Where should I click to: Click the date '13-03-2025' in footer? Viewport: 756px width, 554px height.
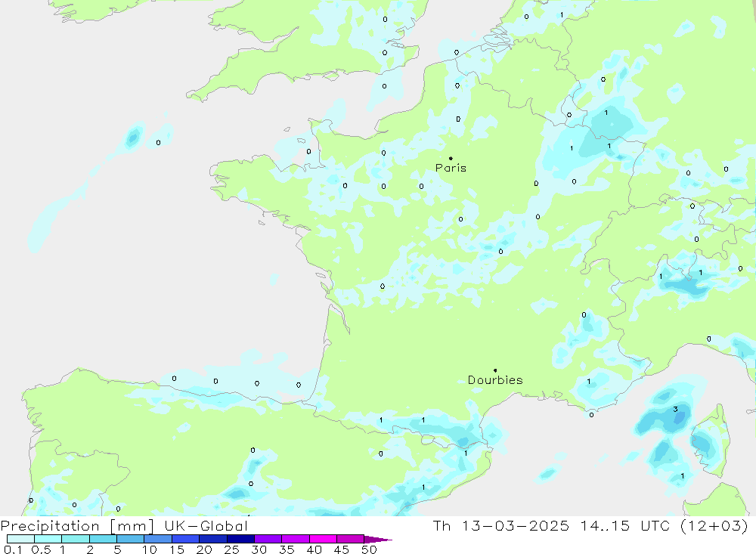516,525
